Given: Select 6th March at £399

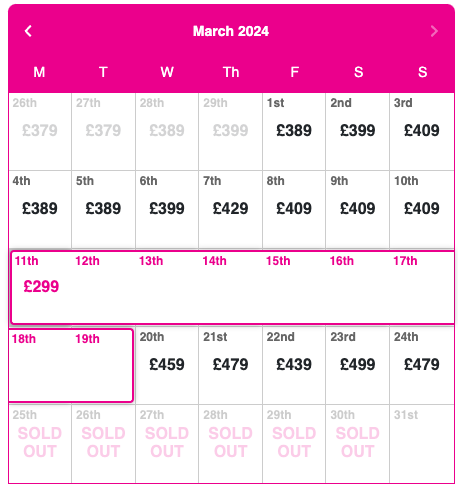Looking at the screenshot, I should [x=167, y=210].
